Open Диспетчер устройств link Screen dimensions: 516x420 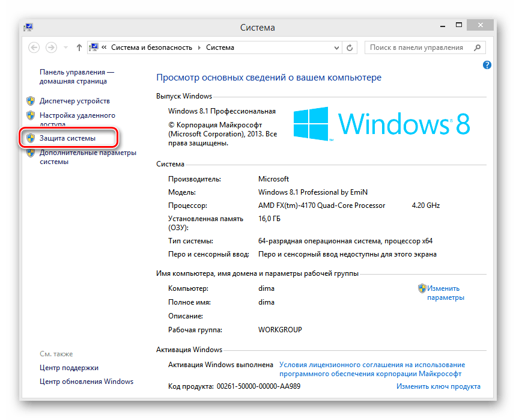[x=74, y=101]
